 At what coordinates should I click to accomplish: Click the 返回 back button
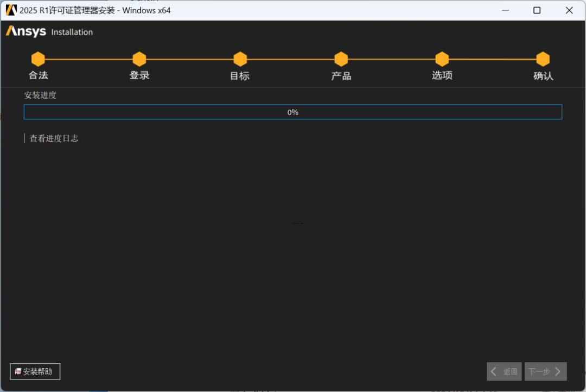click(504, 371)
